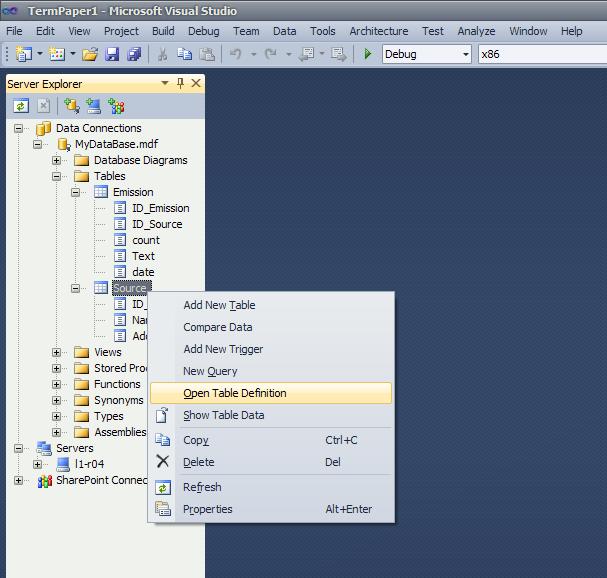Image resolution: width=607 pixels, height=578 pixels.
Task: Select the Synonyms folder
Action: point(118,400)
